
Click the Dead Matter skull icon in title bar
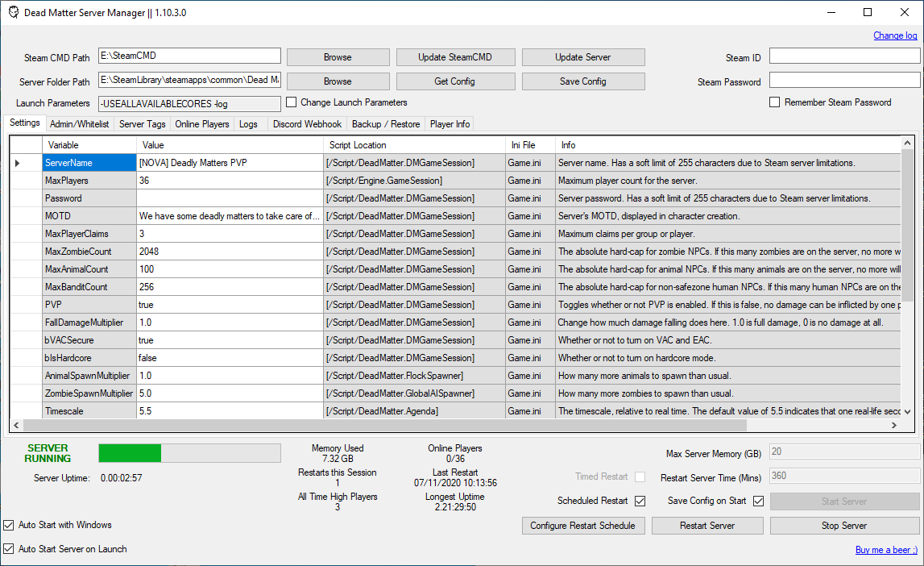pos(13,12)
